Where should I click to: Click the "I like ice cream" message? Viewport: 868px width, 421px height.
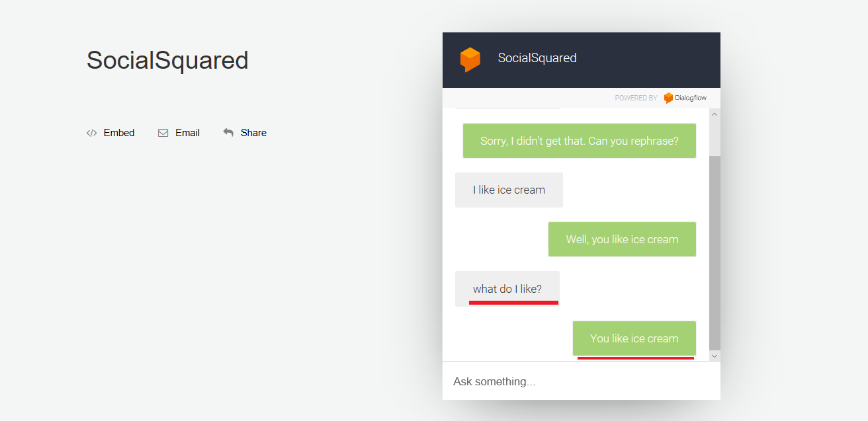tap(509, 190)
